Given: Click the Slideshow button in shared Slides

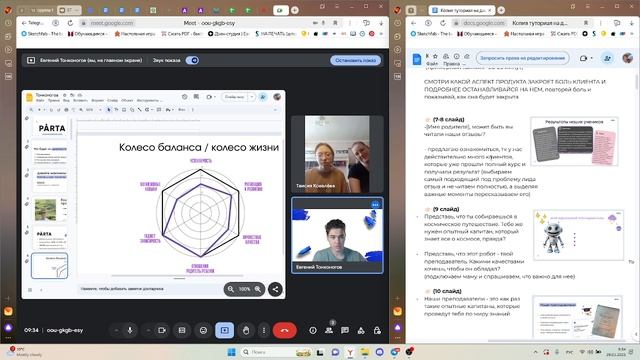Looking at the screenshot, I should [x=234, y=97].
